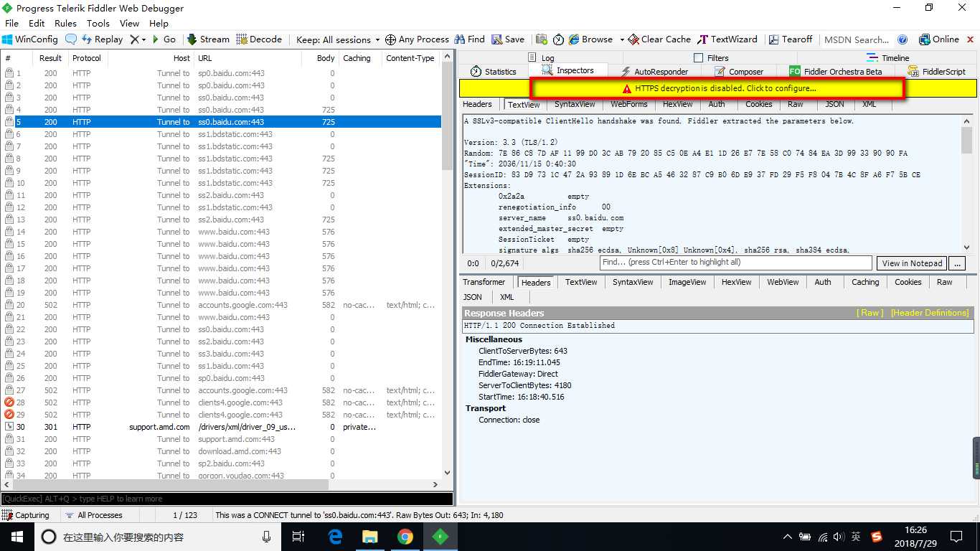Click the ellipsis button beside View in Notepad

click(957, 263)
